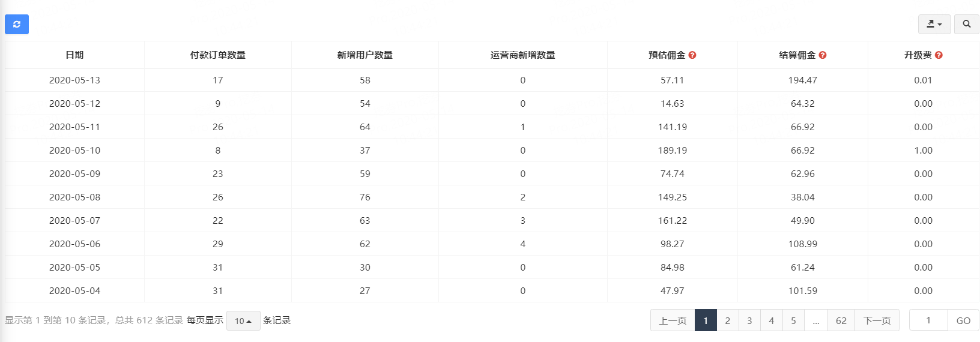Select the 2020-05-13 row
The height and width of the screenshot is (342, 980).
coord(74,80)
